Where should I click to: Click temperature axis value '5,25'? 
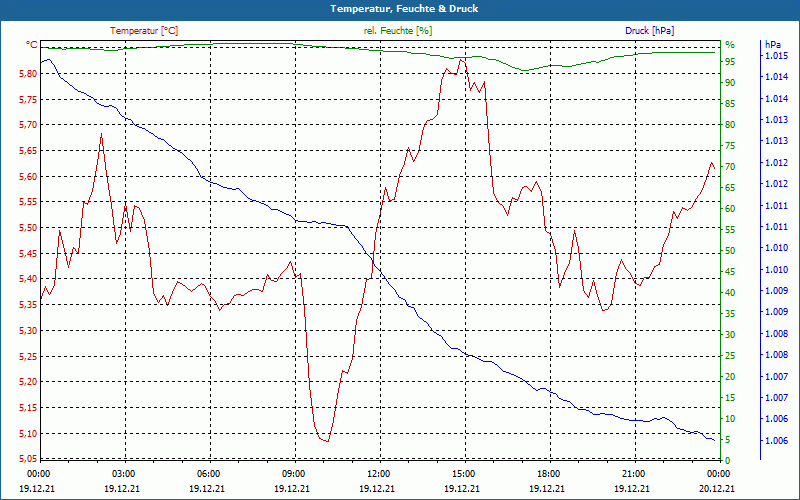pyautogui.click(x=28, y=357)
